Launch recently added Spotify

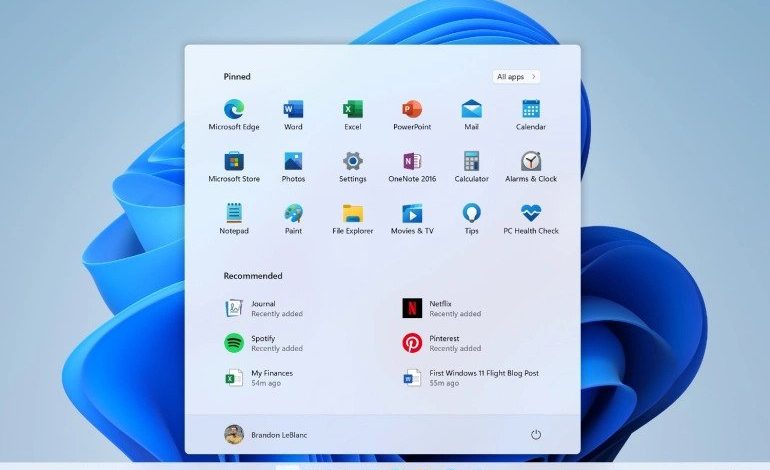click(x=264, y=343)
